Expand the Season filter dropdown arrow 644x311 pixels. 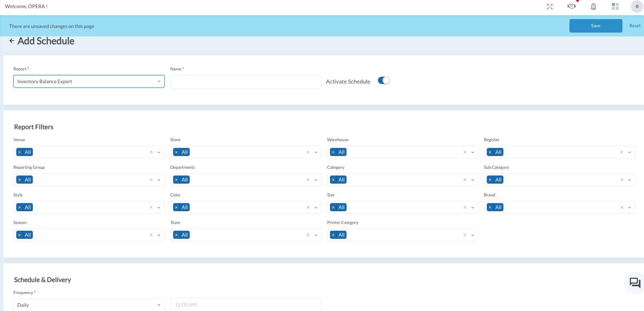point(159,235)
